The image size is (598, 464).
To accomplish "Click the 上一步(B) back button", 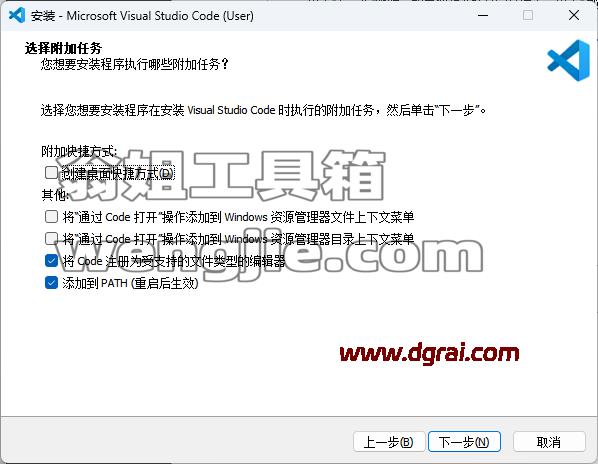I will (389, 442).
